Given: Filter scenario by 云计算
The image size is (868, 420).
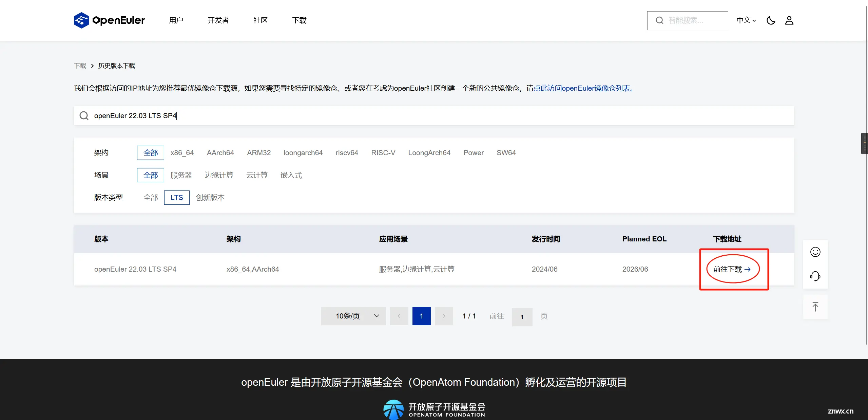Looking at the screenshot, I should coord(257,175).
